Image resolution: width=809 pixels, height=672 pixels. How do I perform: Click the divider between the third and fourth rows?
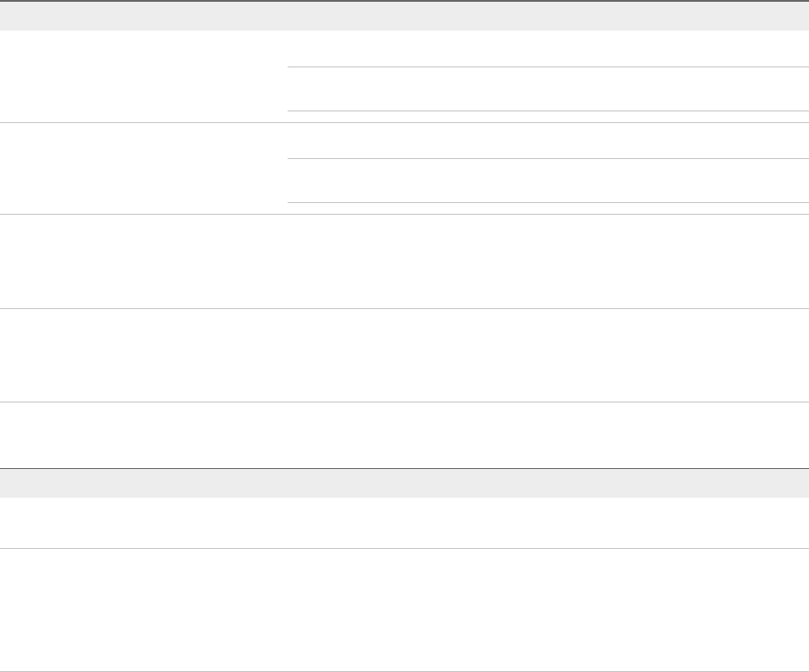(x=404, y=309)
